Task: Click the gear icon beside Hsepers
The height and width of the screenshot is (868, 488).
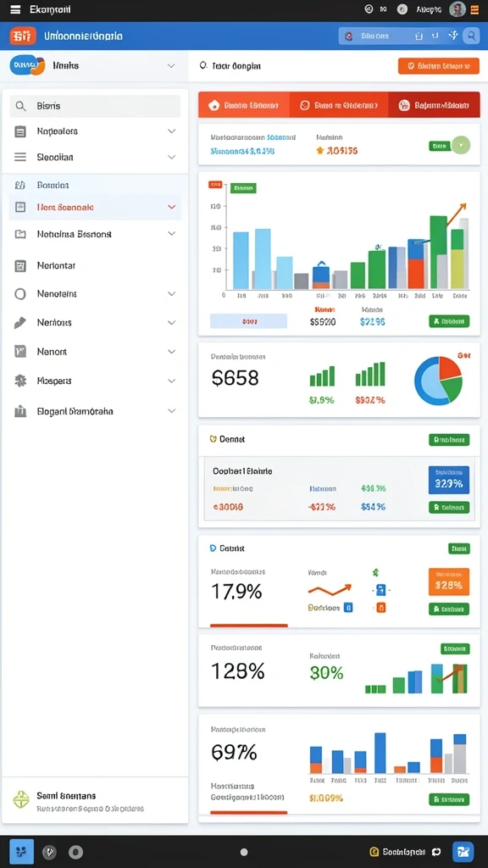Action: click(x=20, y=381)
